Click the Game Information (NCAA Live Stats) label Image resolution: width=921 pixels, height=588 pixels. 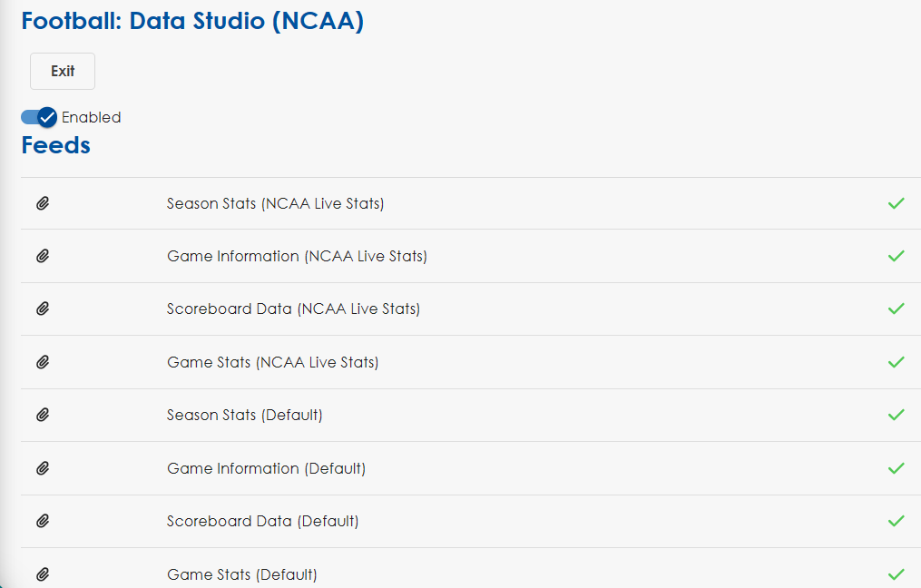click(x=297, y=256)
